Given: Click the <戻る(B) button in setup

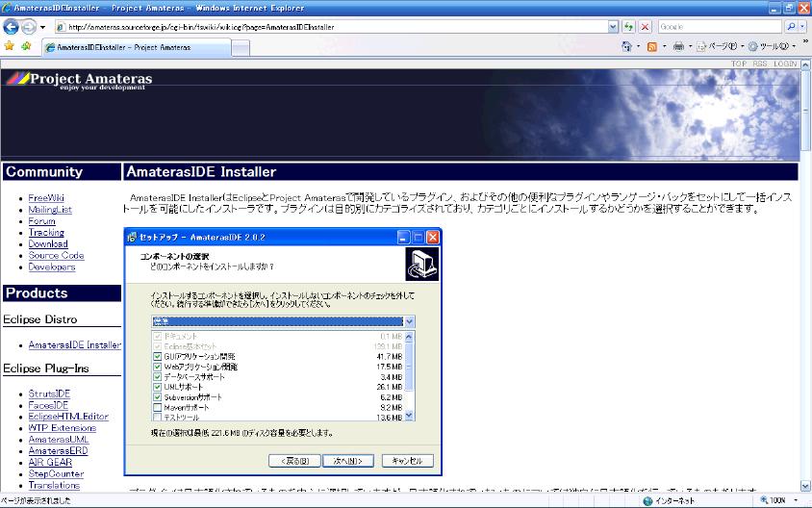Looking at the screenshot, I should point(294,461).
